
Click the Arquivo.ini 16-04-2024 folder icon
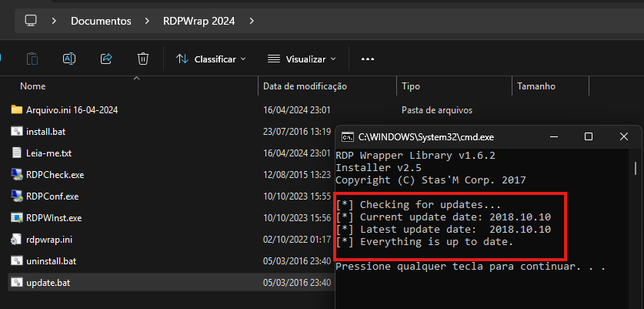coord(17,109)
